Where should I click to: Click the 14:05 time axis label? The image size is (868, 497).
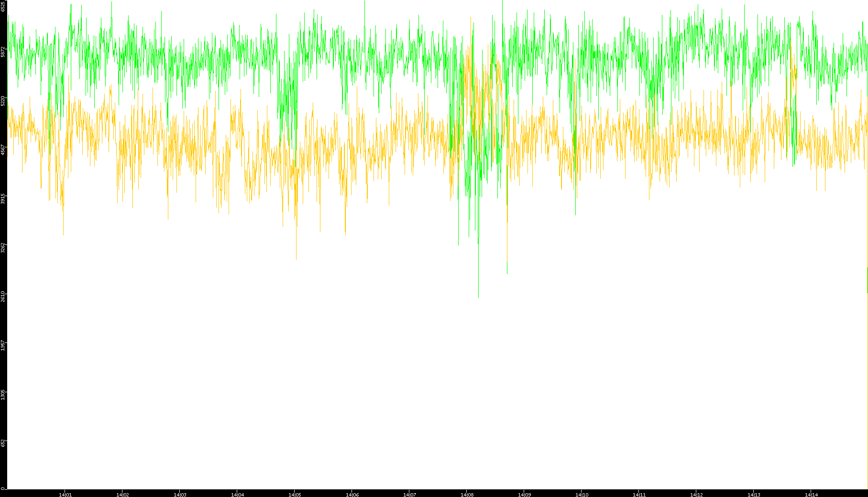point(295,495)
